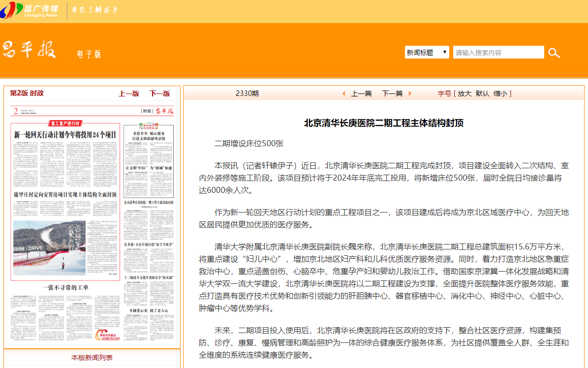This screenshot has width=588, height=368.
Task: Click the red 昌平报 logo in page thumbnail
Action: click(165, 111)
